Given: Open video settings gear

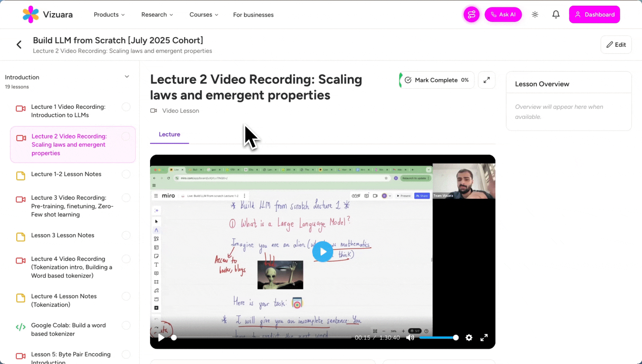Looking at the screenshot, I should (469, 337).
